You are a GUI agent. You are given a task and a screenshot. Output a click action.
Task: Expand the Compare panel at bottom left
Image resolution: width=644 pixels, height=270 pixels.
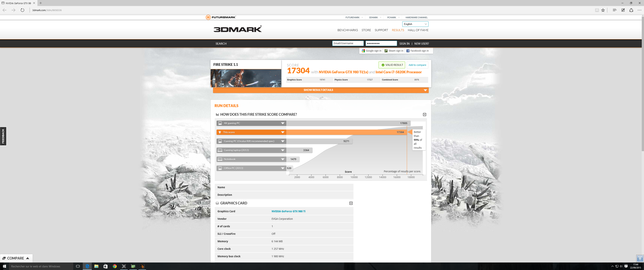pos(16,258)
